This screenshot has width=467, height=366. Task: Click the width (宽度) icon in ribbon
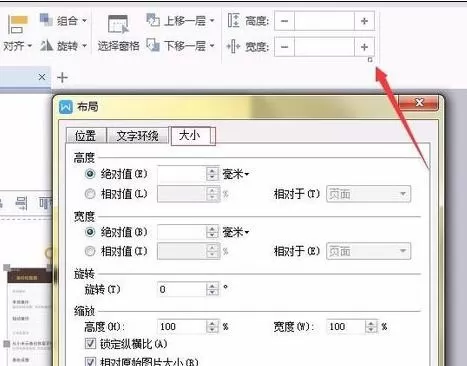coord(233,46)
